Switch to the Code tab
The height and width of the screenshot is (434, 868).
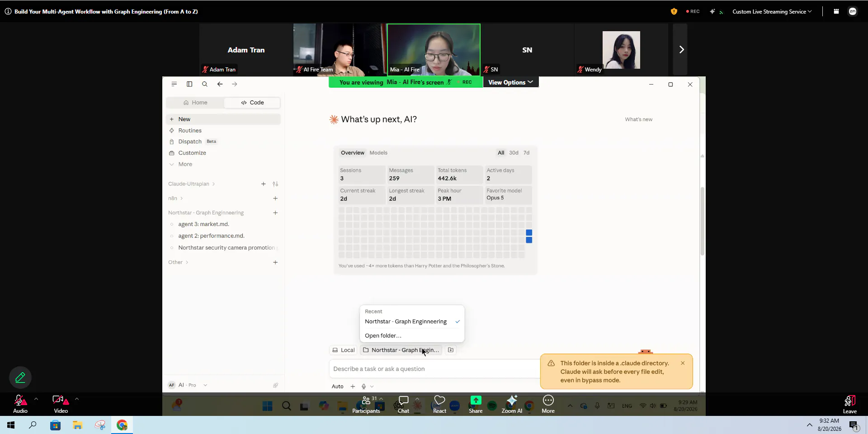point(252,103)
